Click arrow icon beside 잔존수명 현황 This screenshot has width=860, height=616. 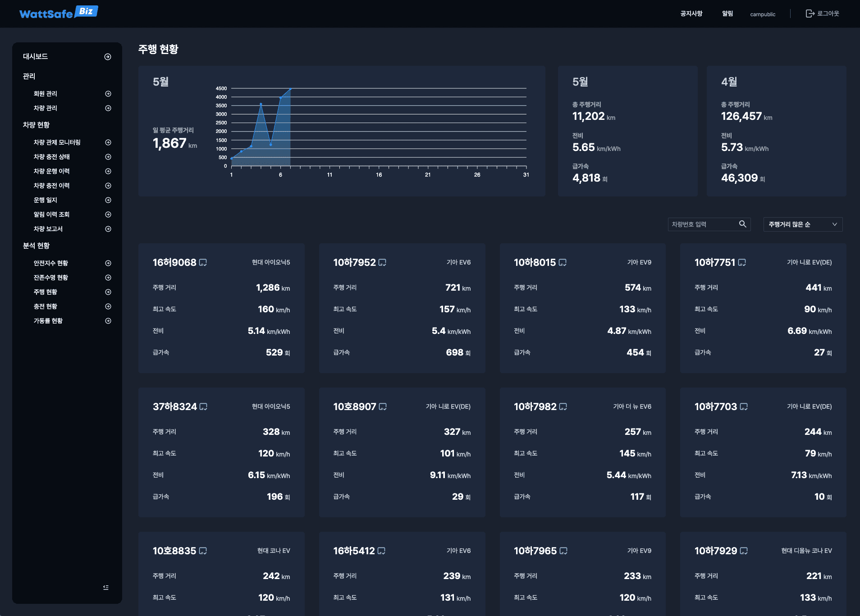pos(108,278)
